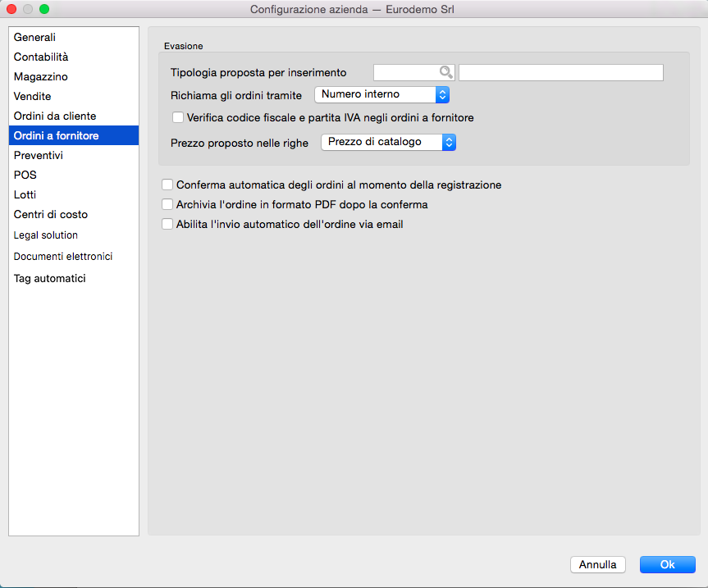The image size is (708, 588).
Task: Open the Lotti section
Action: tap(25, 194)
